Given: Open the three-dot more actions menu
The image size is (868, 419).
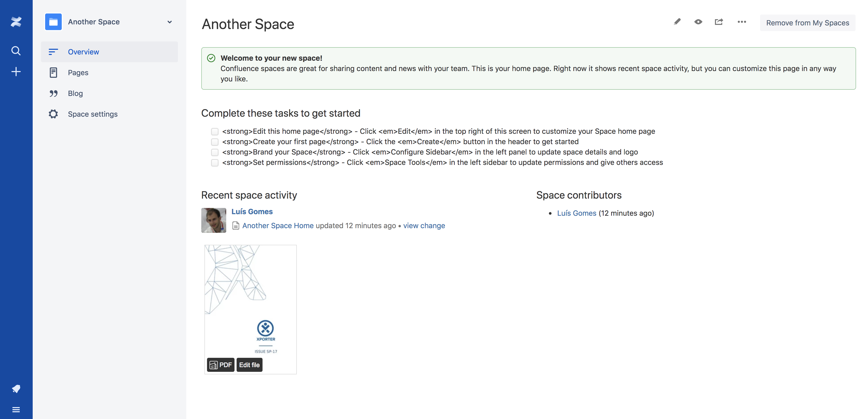Looking at the screenshot, I should coord(742,22).
